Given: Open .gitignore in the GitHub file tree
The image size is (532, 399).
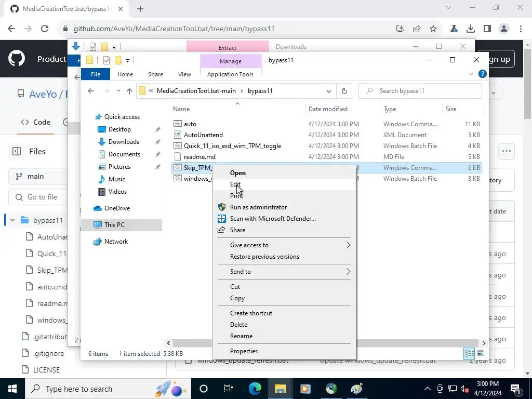Looking at the screenshot, I should click(x=48, y=353).
